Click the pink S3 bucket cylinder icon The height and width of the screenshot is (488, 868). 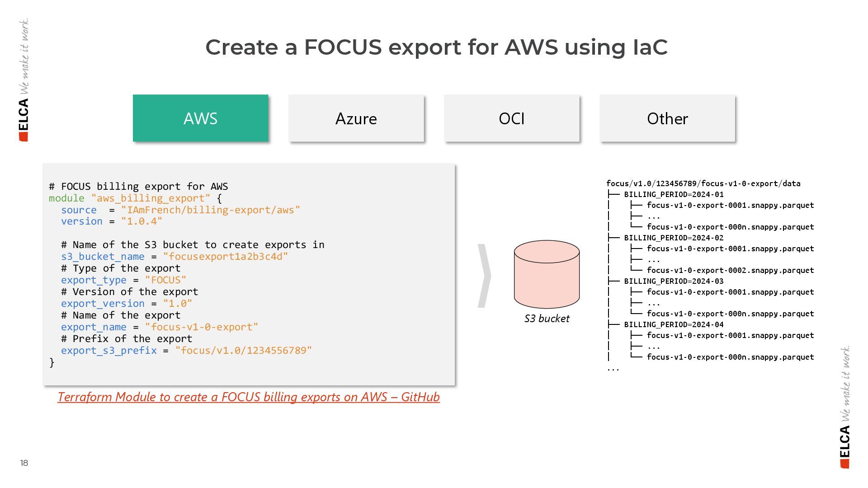coord(547,274)
